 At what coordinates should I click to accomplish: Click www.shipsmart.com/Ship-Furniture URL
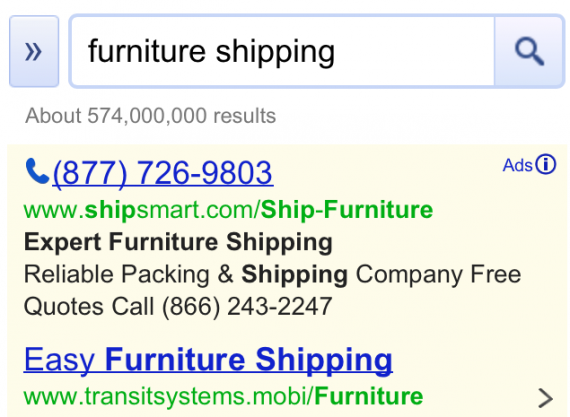pos(228,210)
